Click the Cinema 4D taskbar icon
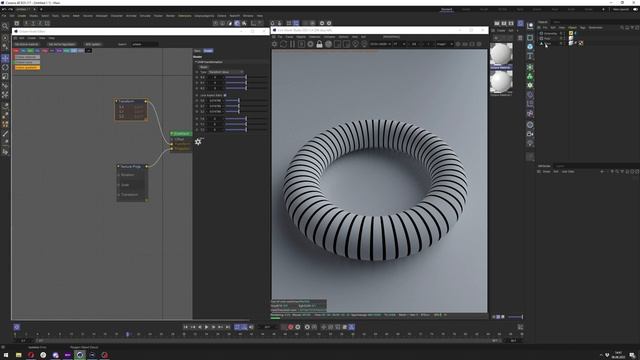Viewport: 640px width, 360px height. 80,355
